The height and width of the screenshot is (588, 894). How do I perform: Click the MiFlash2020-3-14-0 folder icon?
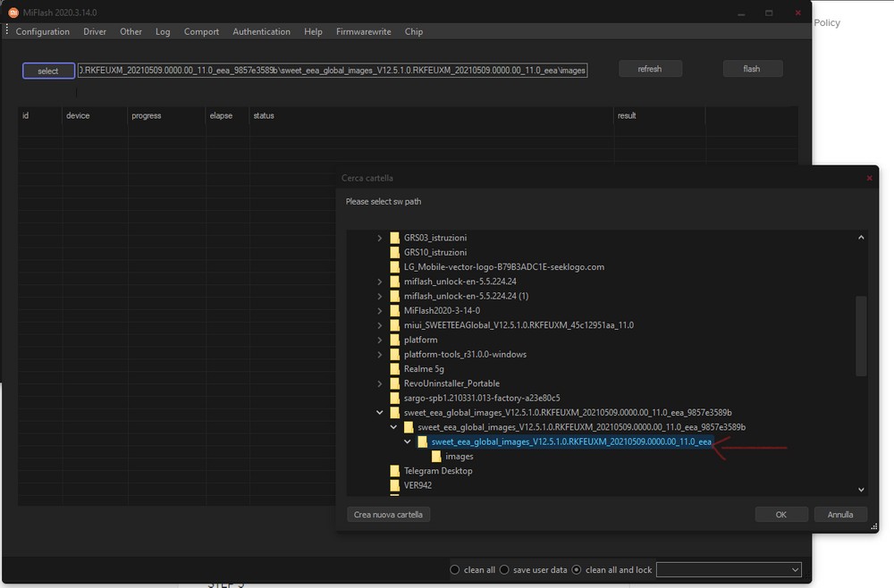395,311
